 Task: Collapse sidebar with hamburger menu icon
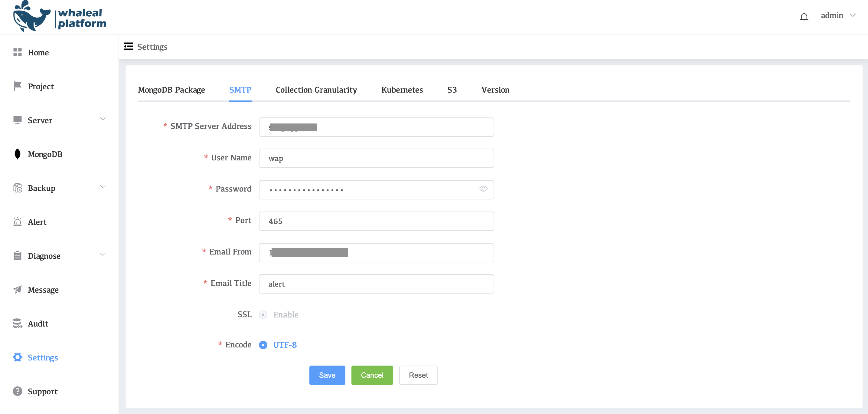click(128, 47)
